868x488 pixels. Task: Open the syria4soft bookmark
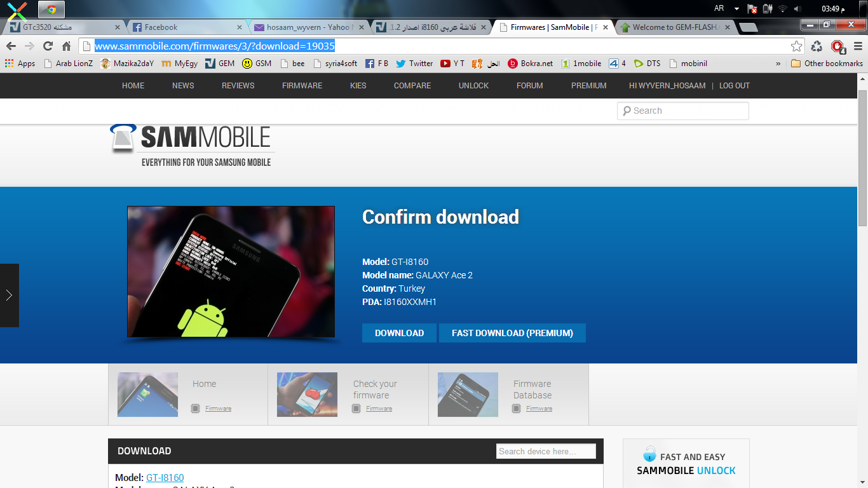click(334, 64)
